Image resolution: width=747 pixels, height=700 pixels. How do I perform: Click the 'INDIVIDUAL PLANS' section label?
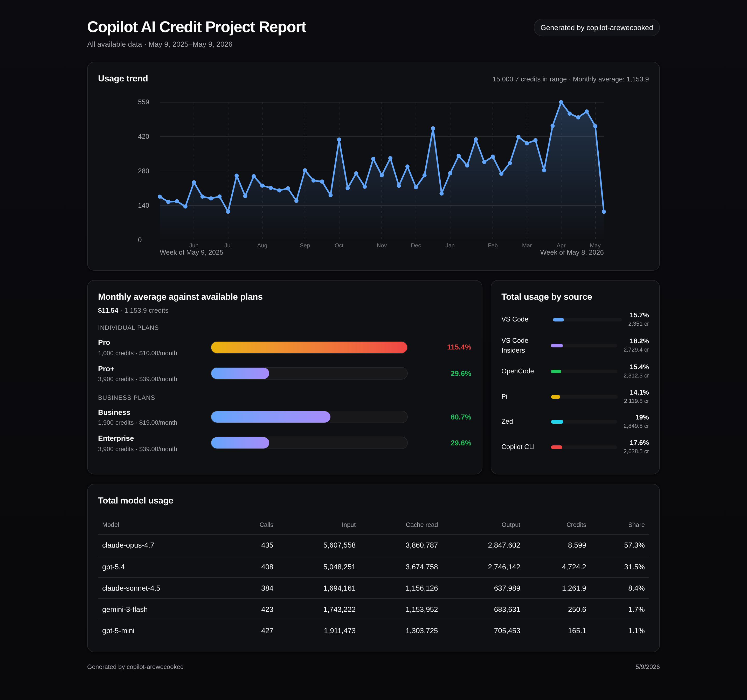pos(128,328)
